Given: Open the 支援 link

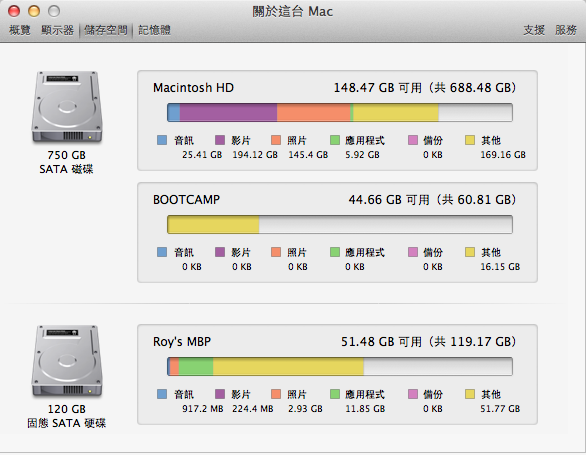Looking at the screenshot, I should pyautogui.click(x=534, y=30).
